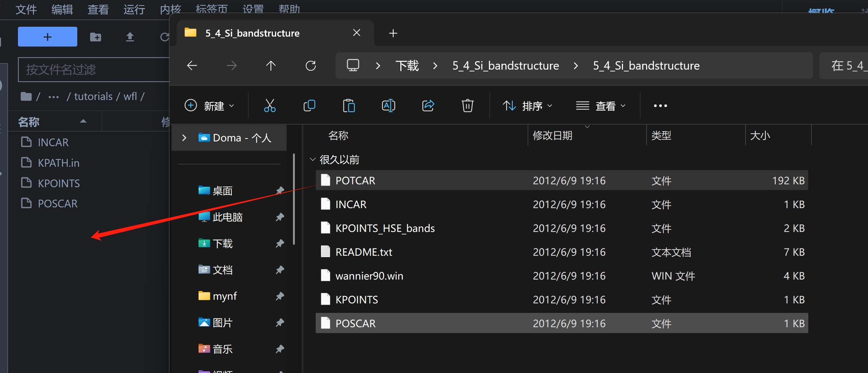Click the delete trash can icon
This screenshot has width=868, height=373.
(x=467, y=106)
